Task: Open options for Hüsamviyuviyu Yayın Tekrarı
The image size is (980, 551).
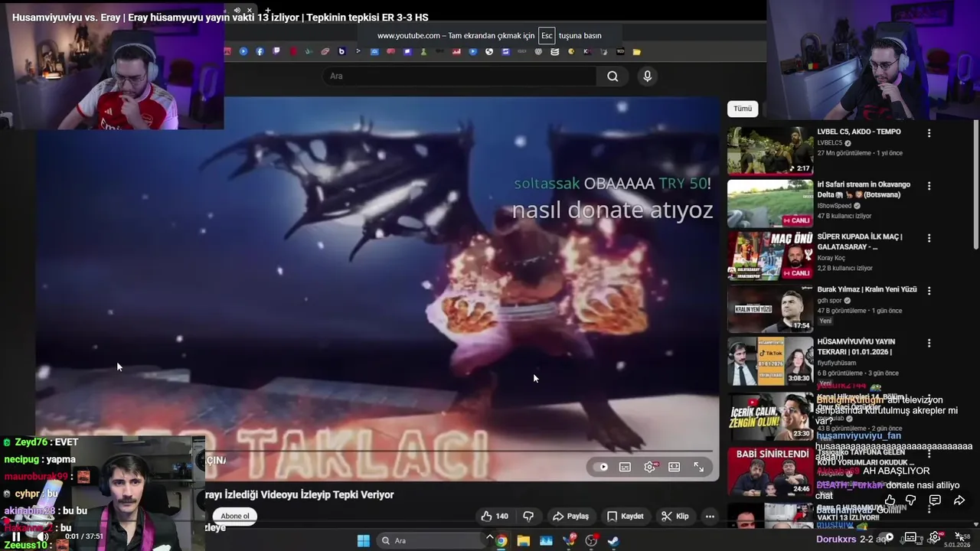Action: (929, 344)
